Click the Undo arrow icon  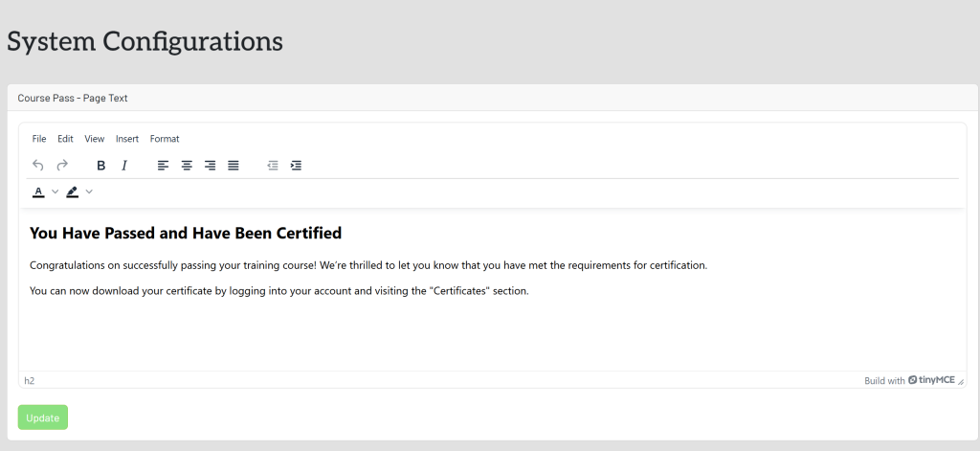pyautogui.click(x=38, y=166)
